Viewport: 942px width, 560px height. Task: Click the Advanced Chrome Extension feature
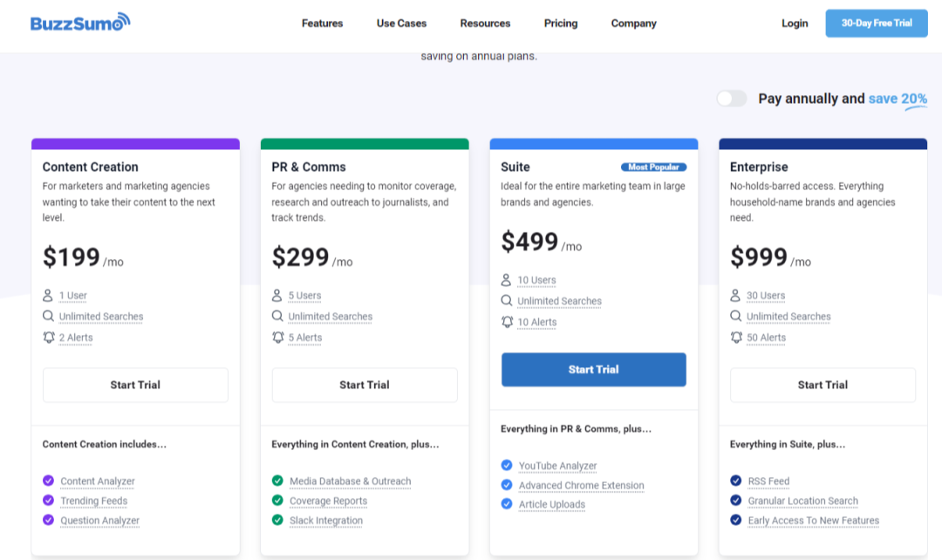coord(582,486)
